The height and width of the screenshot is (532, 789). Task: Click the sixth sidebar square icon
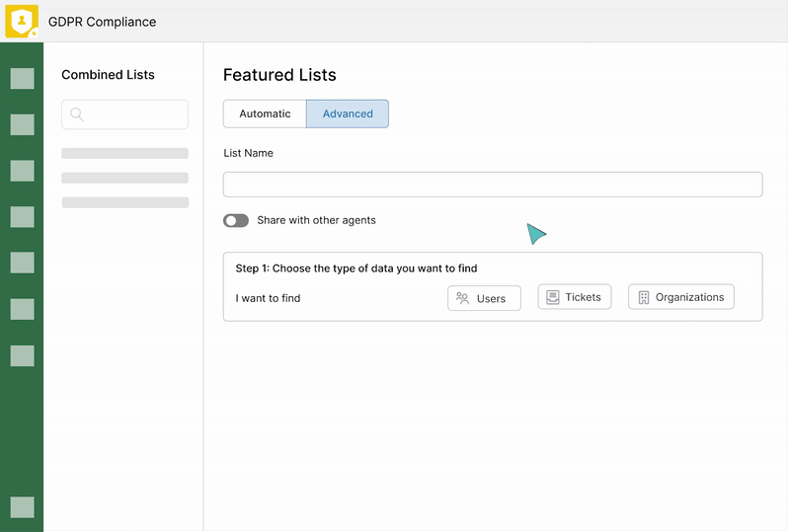(22, 309)
